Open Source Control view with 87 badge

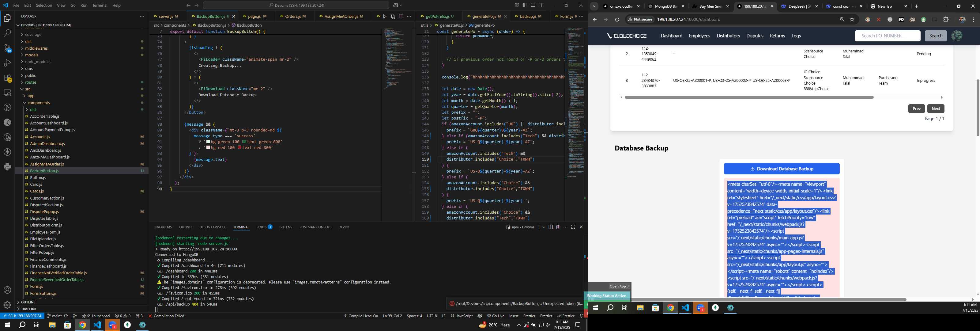pos(7,48)
